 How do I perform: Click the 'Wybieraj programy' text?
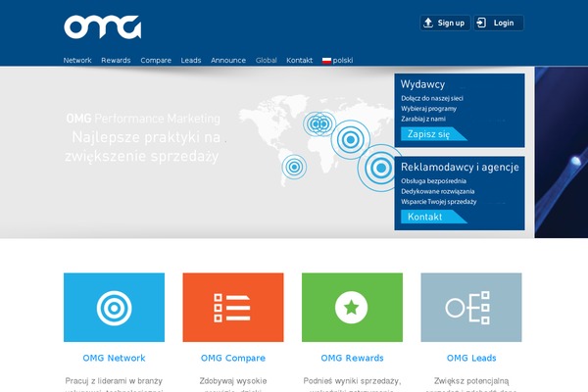tap(428, 109)
